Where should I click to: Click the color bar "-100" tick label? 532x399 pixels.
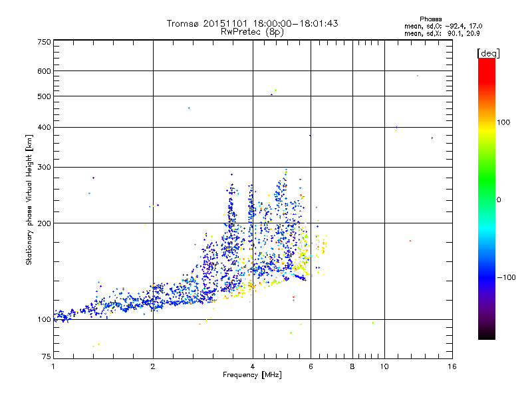pyautogui.click(x=506, y=277)
